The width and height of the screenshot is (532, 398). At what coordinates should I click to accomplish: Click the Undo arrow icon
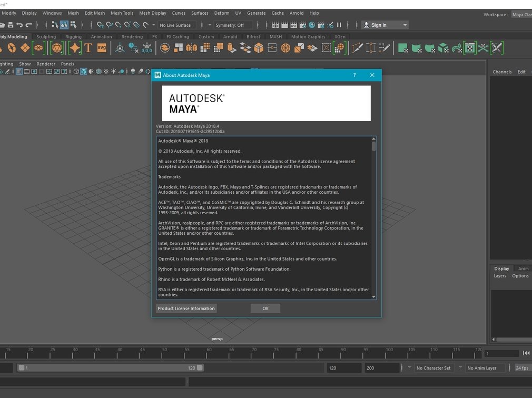pyautogui.click(x=19, y=25)
